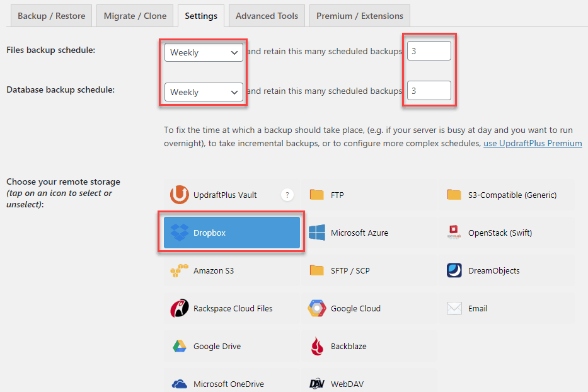This screenshot has width=588, height=392.
Task: Click the FTP folder icon
Action: pos(317,195)
